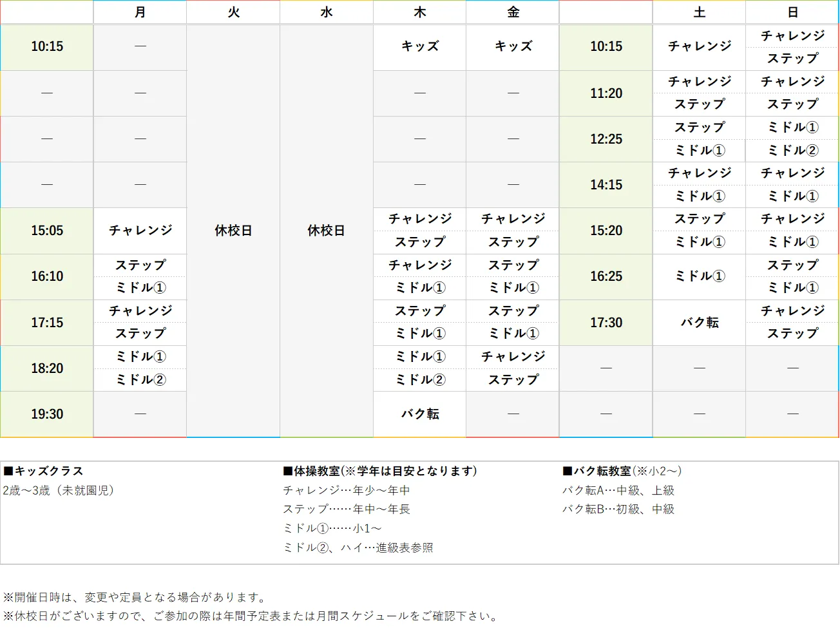Select the 10:15 time slot cell

pyautogui.click(x=46, y=47)
